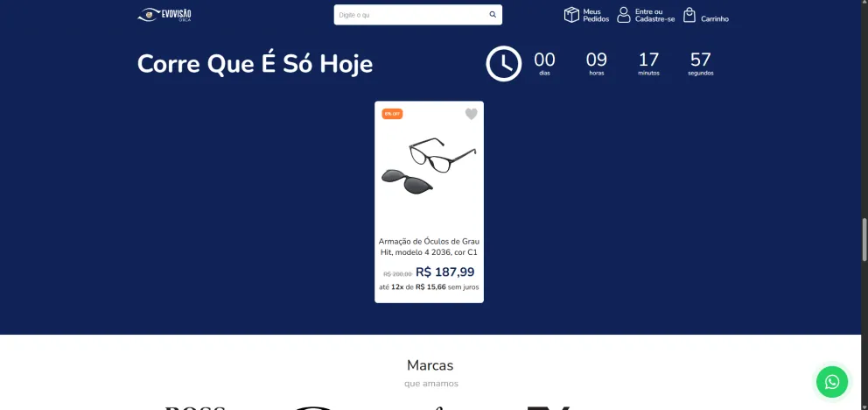Image resolution: width=868 pixels, height=410 pixels.
Task: Click the R$ 187,99 price
Action: tap(445, 272)
